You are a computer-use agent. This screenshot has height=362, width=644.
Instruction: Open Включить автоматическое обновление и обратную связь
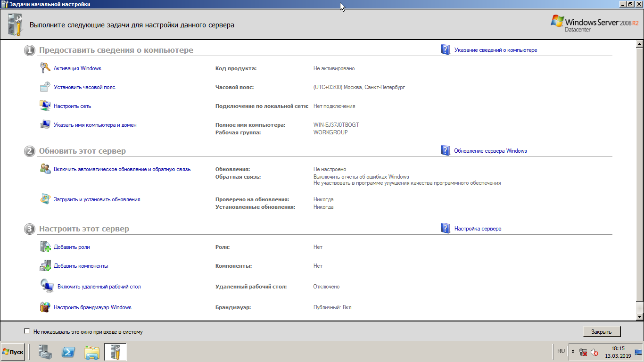[x=122, y=169]
